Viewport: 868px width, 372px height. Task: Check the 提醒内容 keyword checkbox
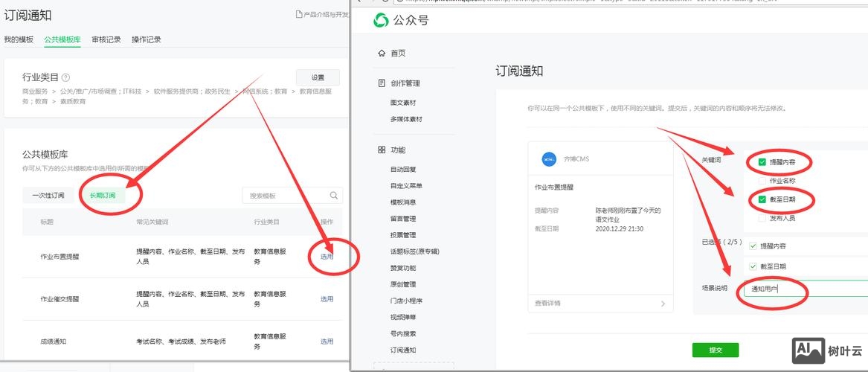(763, 163)
